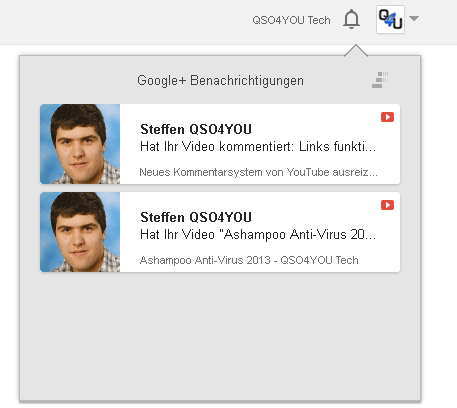Click the panel's pointer arrow under the bell
The width and height of the screenshot is (457, 408).
(356, 50)
